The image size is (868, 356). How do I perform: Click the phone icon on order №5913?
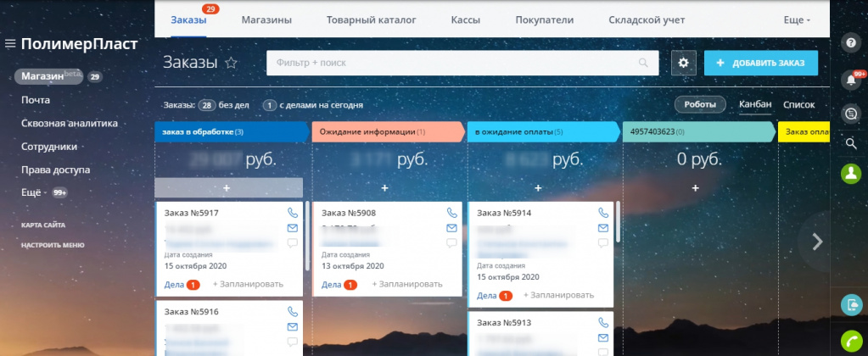(603, 322)
